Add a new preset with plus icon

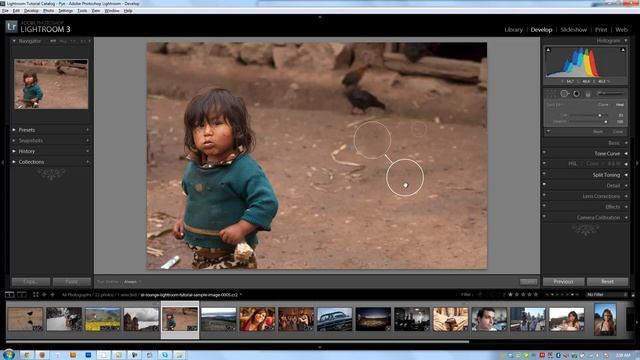click(88, 130)
